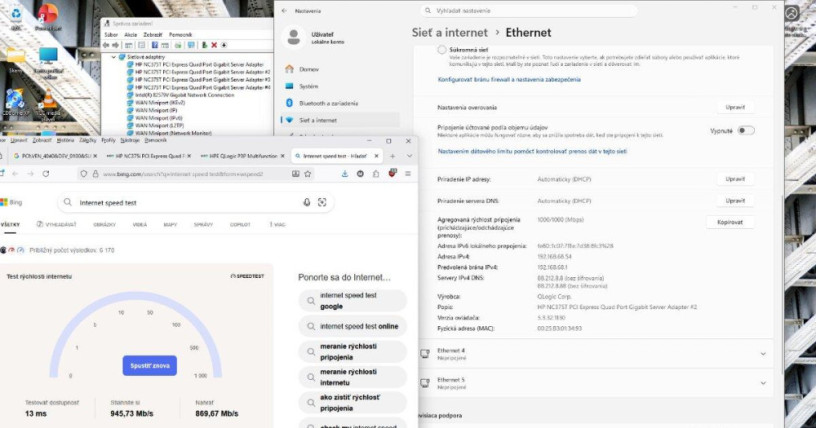
Task: Click the Sieť a internet breadcrumb
Action: click(x=450, y=33)
